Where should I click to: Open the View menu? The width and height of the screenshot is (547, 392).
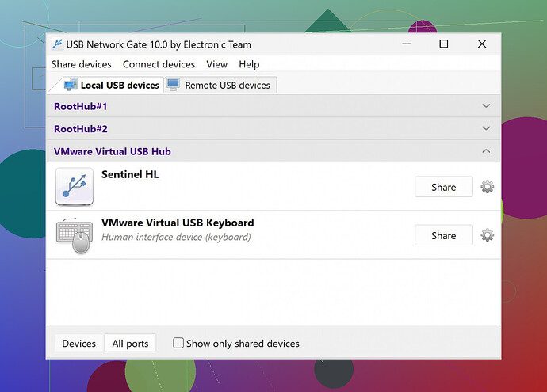[x=216, y=64]
